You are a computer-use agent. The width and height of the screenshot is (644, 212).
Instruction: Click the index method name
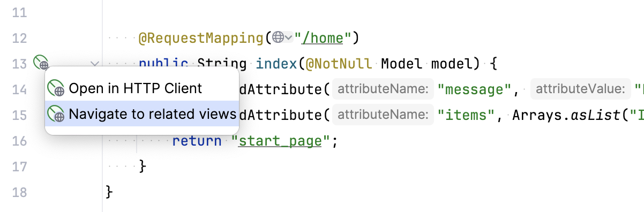click(x=276, y=64)
